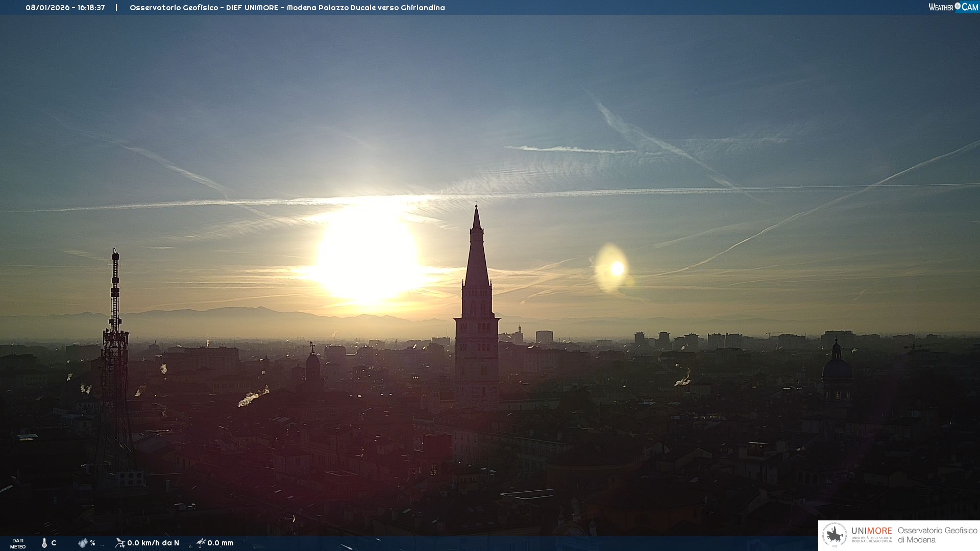The image size is (980, 551).
Task: Click the humidity percent symbol
Action: (92, 543)
